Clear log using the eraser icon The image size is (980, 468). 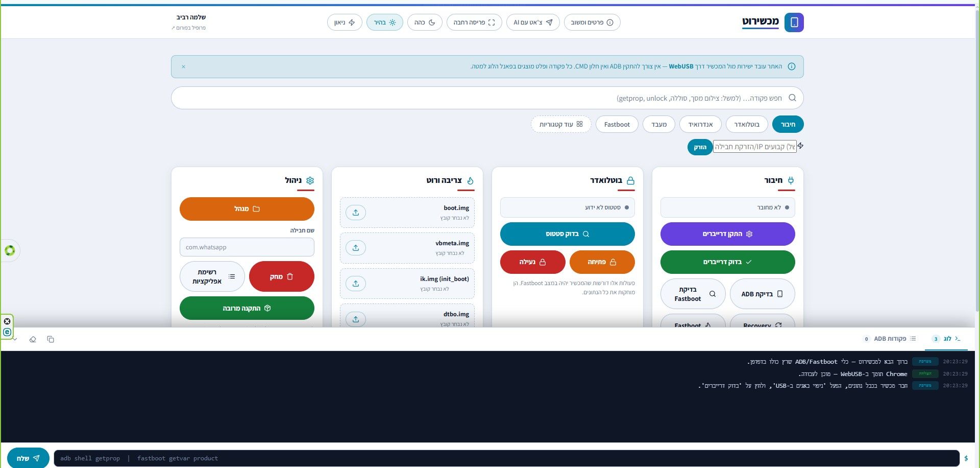point(33,339)
